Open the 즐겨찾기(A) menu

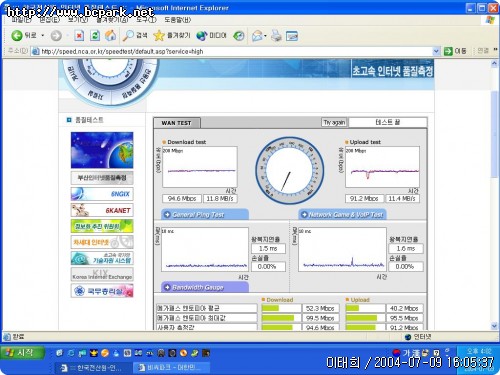[112, 20]
